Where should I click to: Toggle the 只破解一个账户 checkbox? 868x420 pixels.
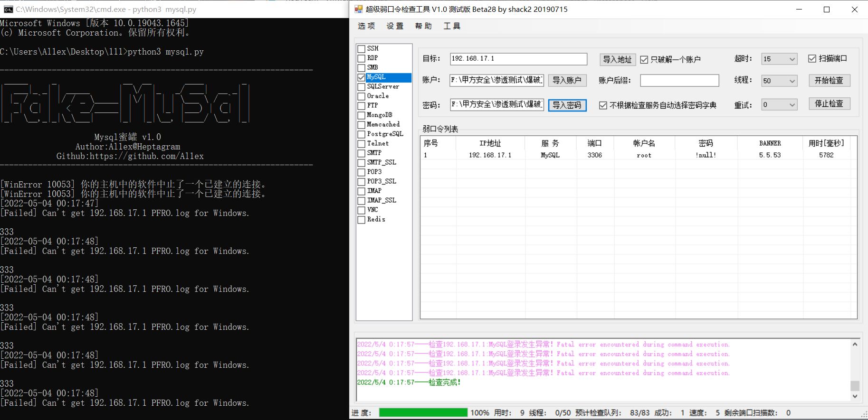pos(644,59)
